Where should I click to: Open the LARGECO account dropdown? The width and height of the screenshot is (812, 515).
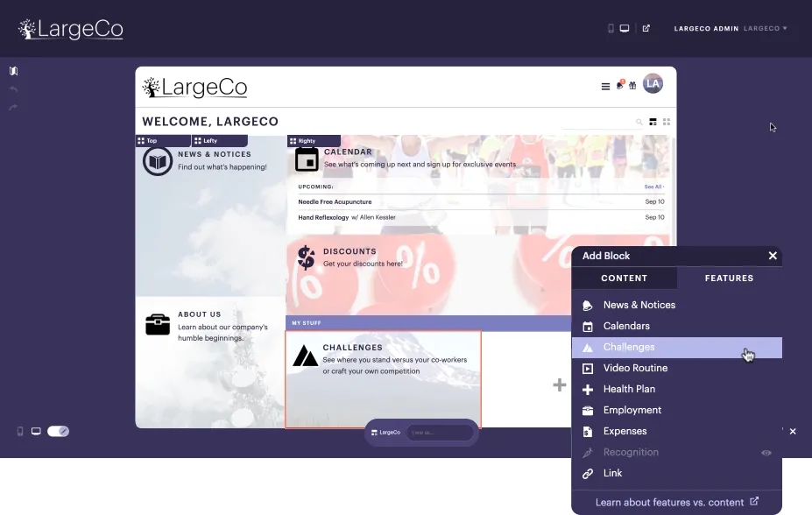click(x=766, y=29)
